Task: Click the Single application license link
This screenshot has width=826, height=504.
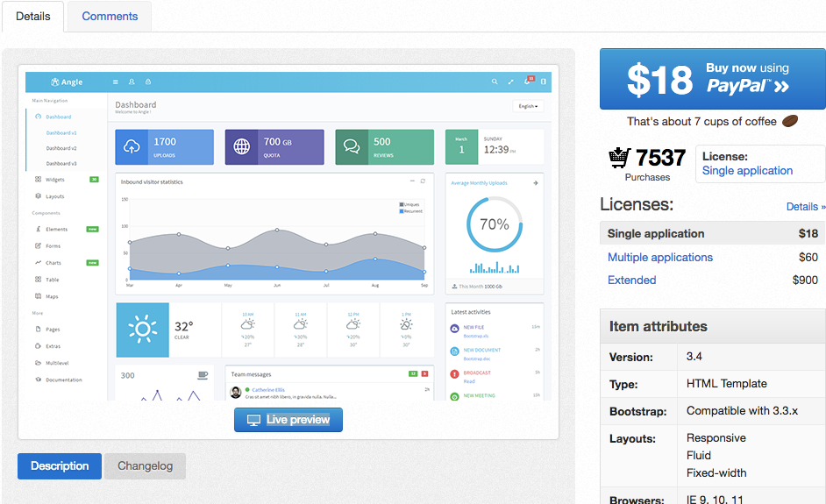Action: click(747, 171)
